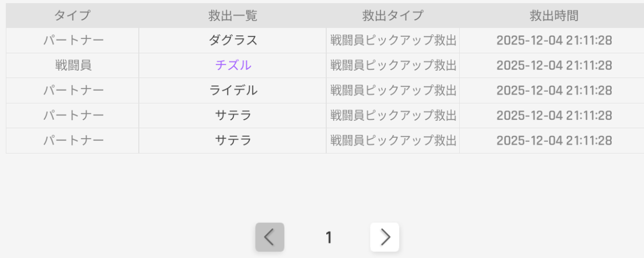
Task: Open the purple チズル link
Action: [233, 65]
